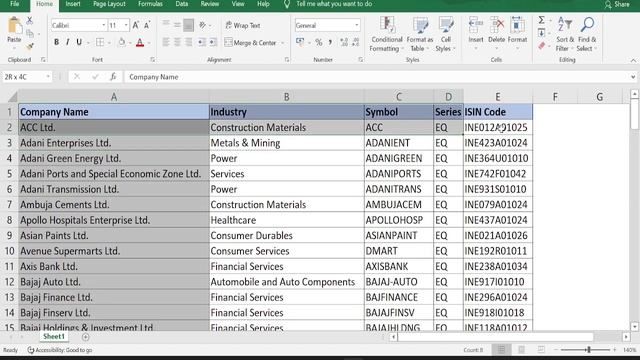
Task: Click the Top Align icon
Action: [166, 24]
